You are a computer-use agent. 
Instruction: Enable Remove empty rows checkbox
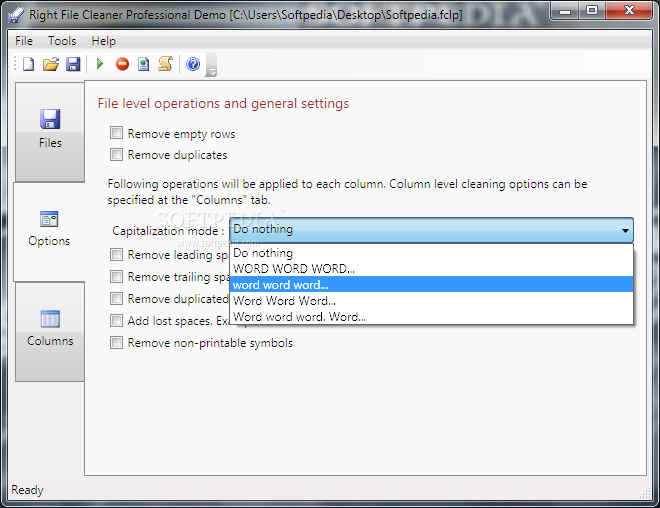click(x=117, y=133)
